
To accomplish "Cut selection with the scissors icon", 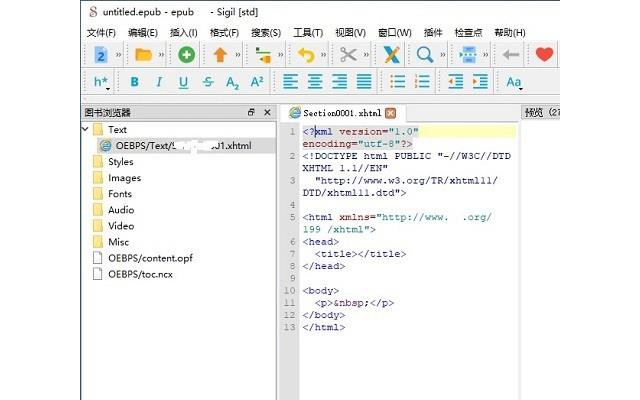I will (x=348, y=54).
